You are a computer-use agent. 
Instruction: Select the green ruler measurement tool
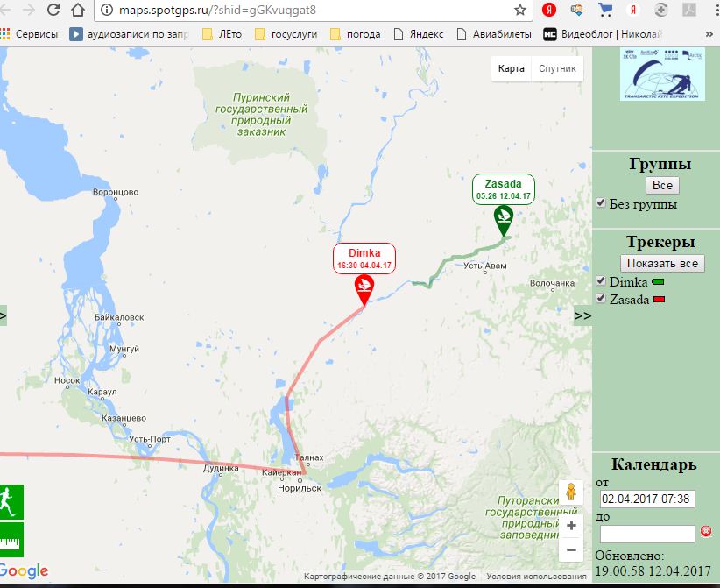[x=11, y=540]
